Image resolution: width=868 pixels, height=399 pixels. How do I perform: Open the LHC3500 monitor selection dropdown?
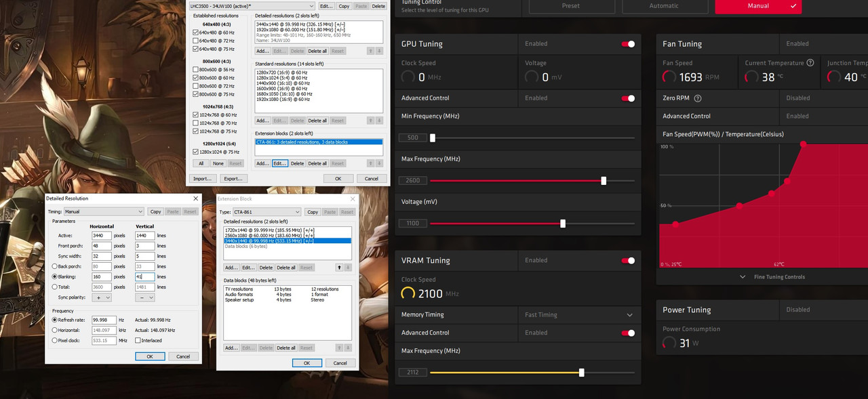252,6
